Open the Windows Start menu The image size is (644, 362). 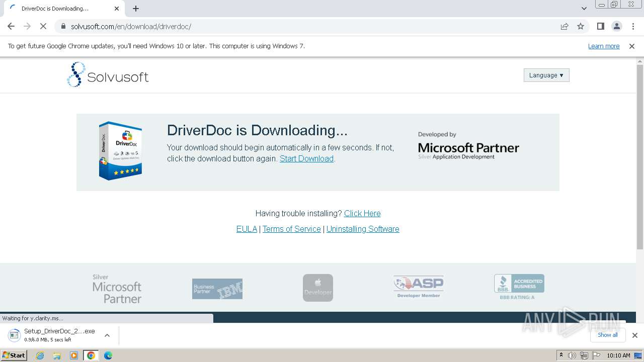[x=14, y=355]
